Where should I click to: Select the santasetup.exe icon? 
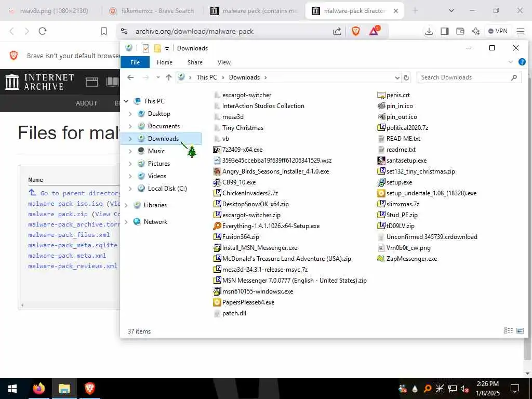(381, 161)
